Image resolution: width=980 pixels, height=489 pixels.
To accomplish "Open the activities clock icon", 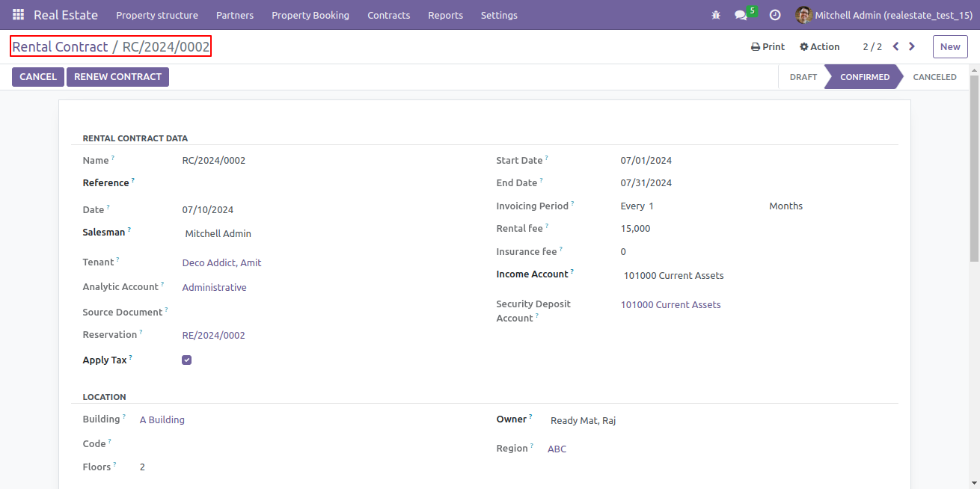I will pyautogui.click(x=775, y=15).
